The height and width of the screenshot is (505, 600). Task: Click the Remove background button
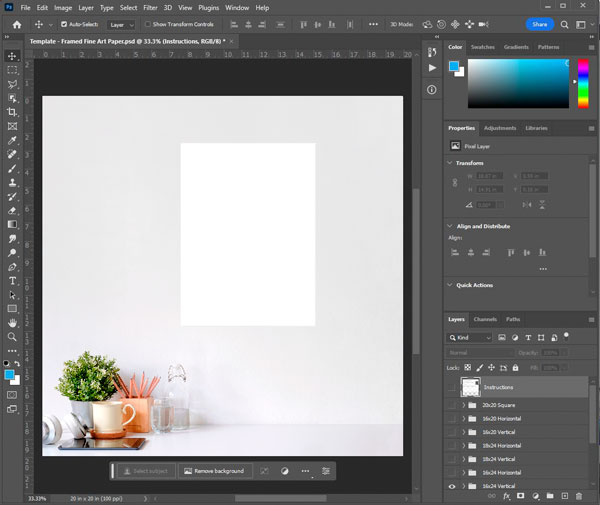(x=215, y=470)
